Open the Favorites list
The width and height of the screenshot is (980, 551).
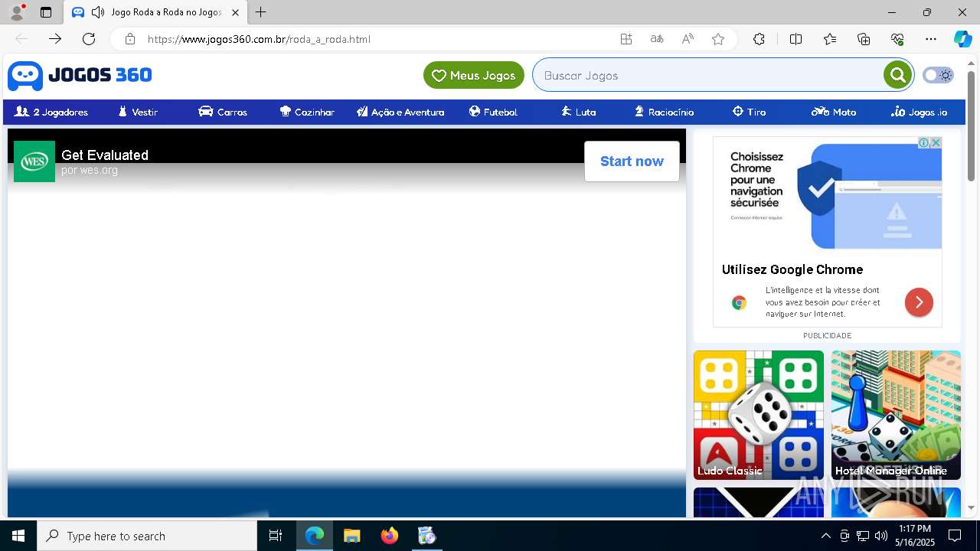(x=830, y=39)
